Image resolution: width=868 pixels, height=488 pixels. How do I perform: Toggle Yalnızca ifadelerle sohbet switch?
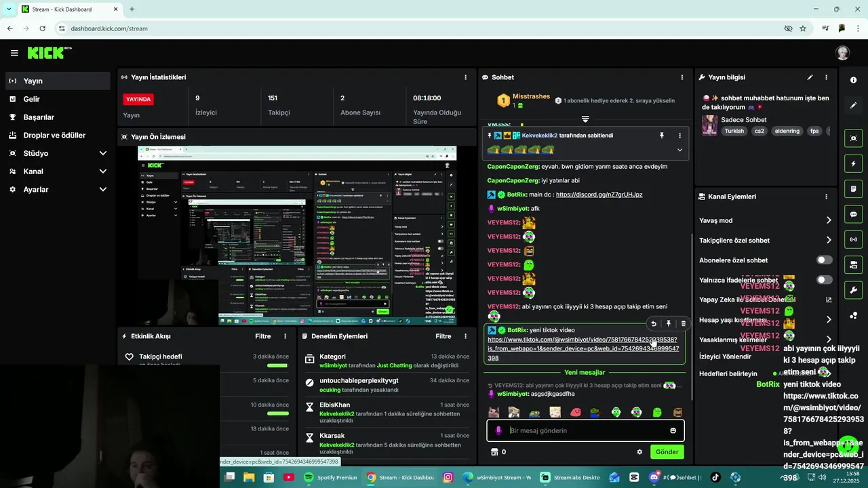point(824,280)
